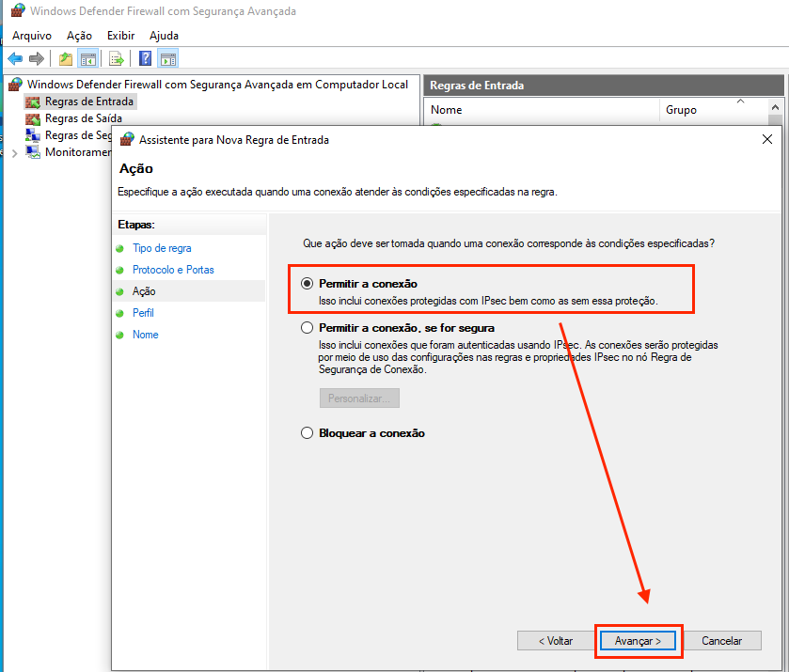Viewport: 789px width, 672px height.
Task: Select Regras de Entrada in tree
Action: (x=89, y=102)
